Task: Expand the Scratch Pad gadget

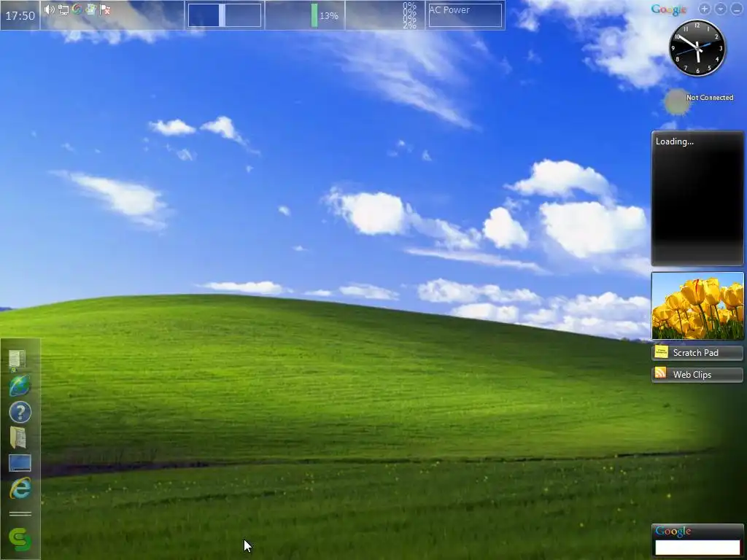Action: tap(697, 353)
